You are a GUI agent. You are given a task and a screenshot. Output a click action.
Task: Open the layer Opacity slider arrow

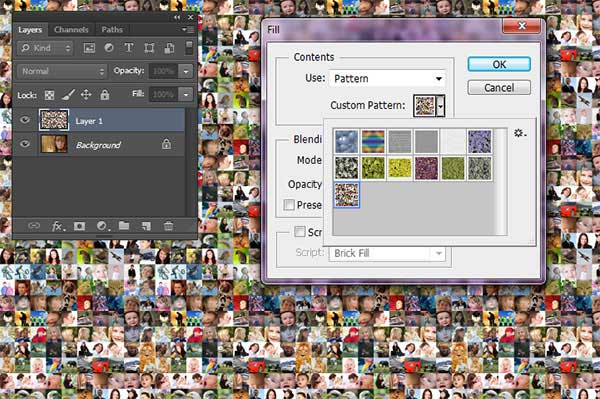(186, 72)
